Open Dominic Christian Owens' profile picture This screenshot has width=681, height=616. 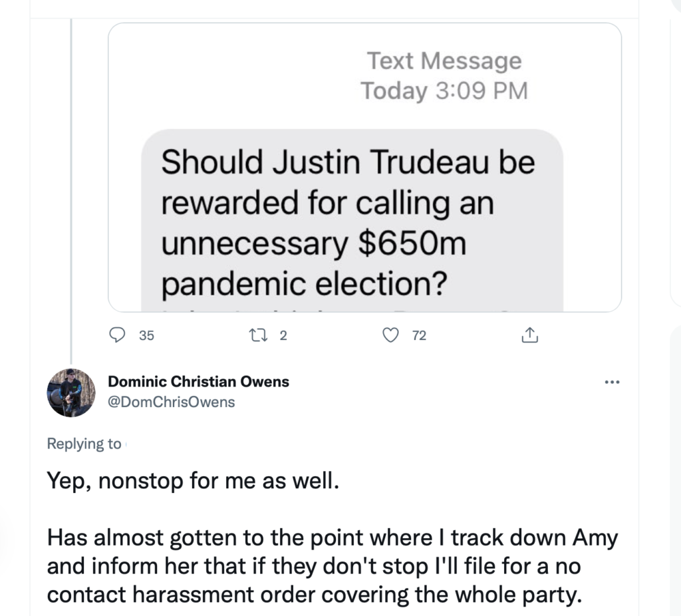[71, 392]
